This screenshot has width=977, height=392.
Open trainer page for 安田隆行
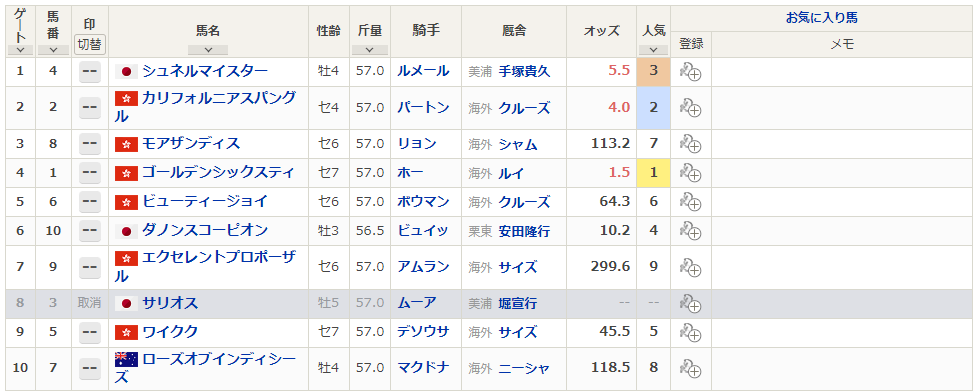(x=524, y=231)
